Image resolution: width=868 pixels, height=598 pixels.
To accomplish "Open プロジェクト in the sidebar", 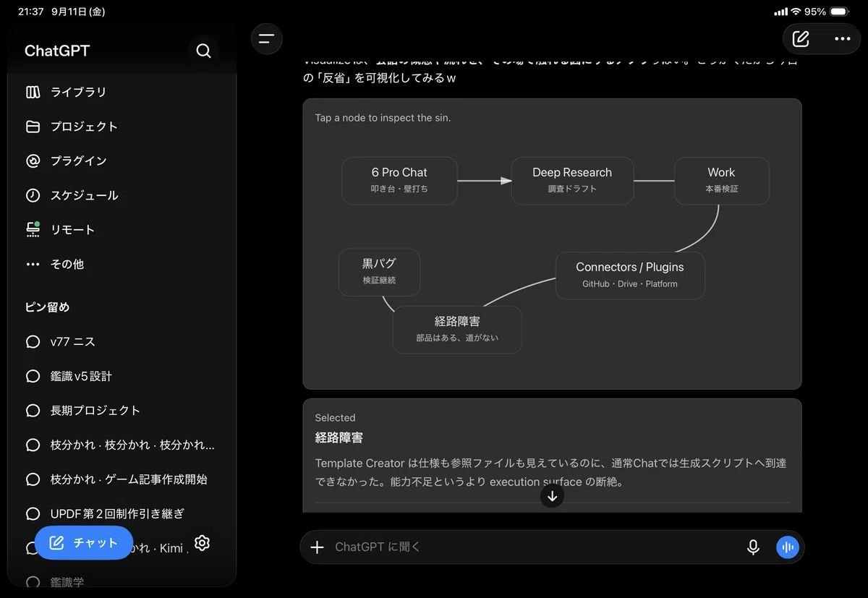I will coord(122,127).
